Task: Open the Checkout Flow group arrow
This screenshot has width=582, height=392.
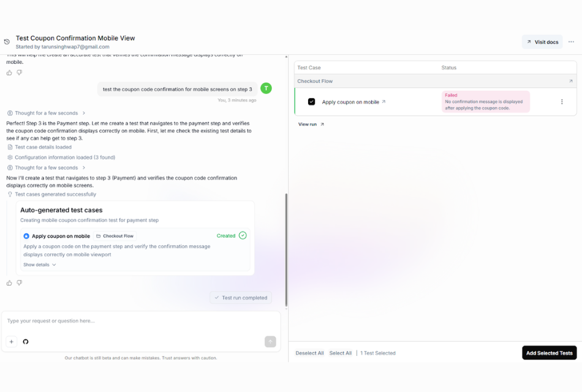Action: (x=570, y=81)
